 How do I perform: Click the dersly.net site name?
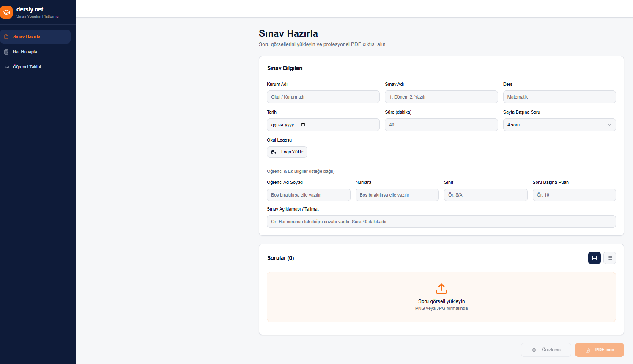[30, 9]
